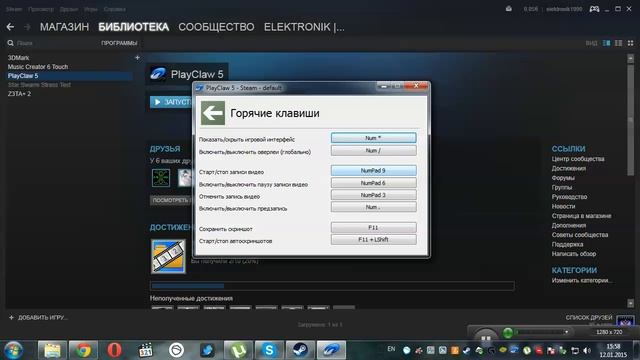Viewport: 640px width, 360px height.
Task: Open the Форумы link
Action: (x=563, y=178)
